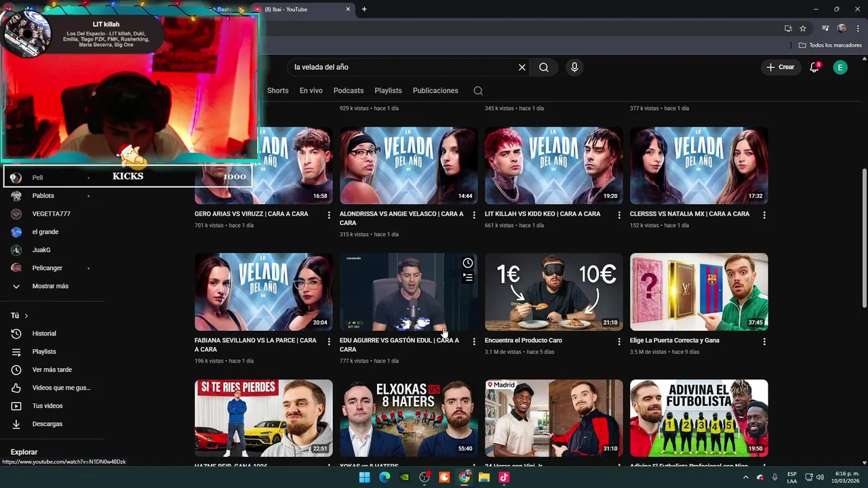
Task: Open File Explorer from taskbar
Action: [484, 477]
